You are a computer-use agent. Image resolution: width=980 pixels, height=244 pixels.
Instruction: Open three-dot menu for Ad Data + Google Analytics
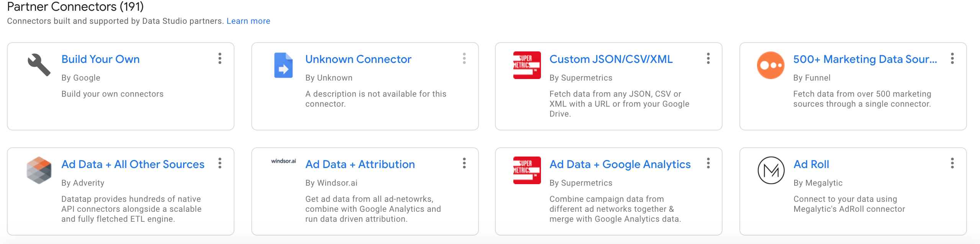tap(708, 163)
